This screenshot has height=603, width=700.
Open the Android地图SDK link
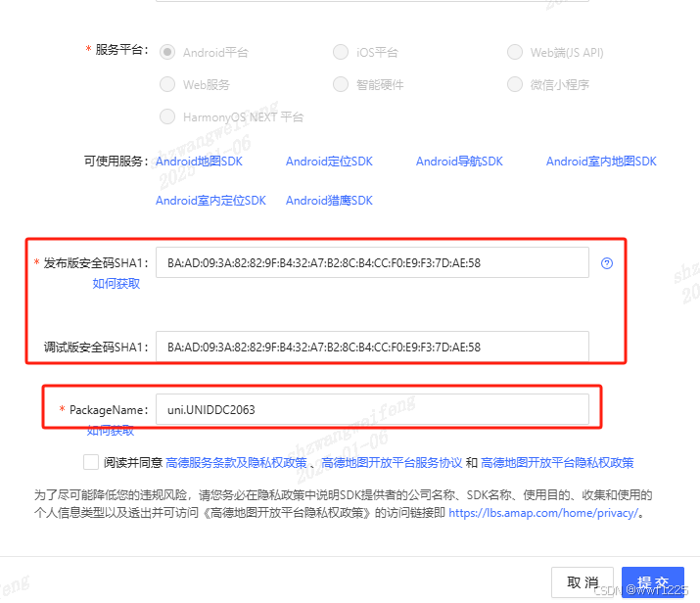(x=199, y=162)
